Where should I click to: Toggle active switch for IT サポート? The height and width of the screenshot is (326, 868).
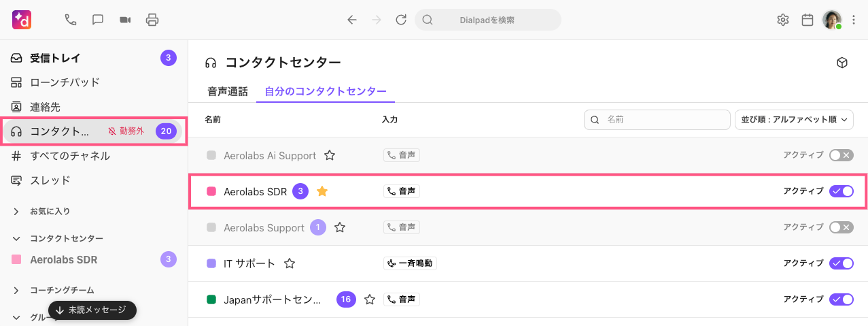841,263
